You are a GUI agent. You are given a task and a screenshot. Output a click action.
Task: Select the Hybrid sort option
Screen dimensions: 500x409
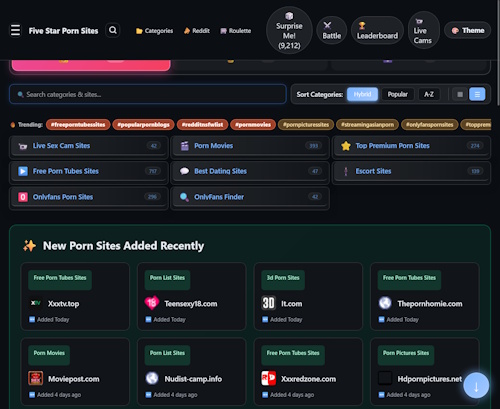pyautogui.click(x=362, y=94)
